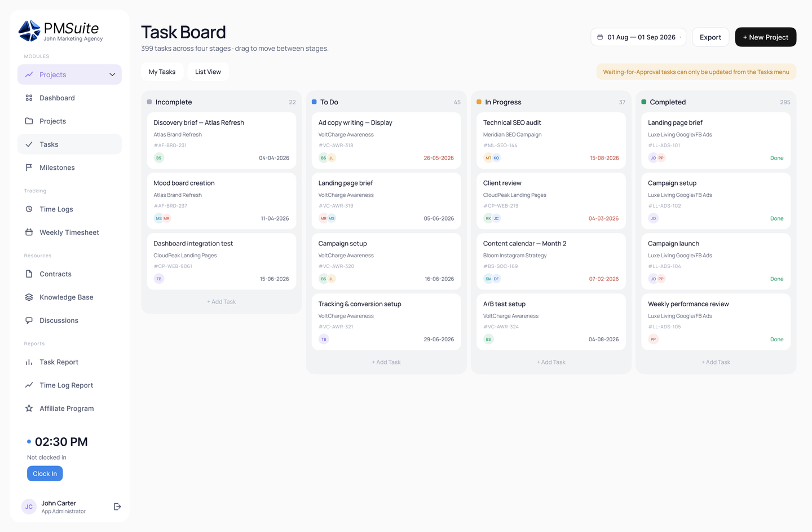Viewport: 812px width, 532px height.
Task: Click the Discussions chat bubble icon
Action: [x=29, y=320]
